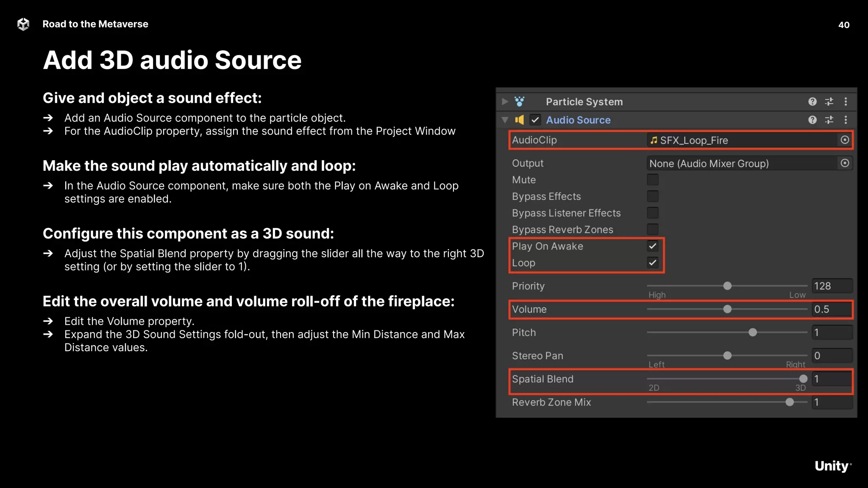The width and height of the screenshot is (868, 488).
Task: Click the slide number 40
Action: [x=843, y=25]
